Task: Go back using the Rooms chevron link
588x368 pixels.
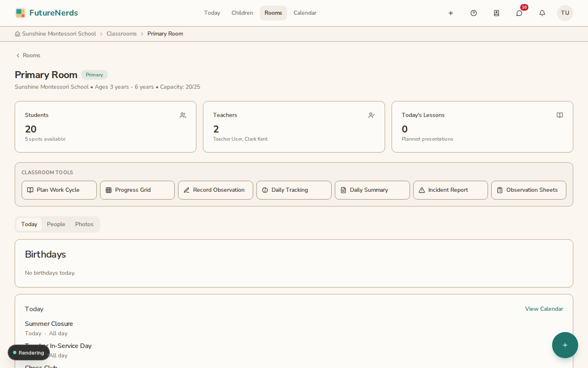Action: coord(28,56)
